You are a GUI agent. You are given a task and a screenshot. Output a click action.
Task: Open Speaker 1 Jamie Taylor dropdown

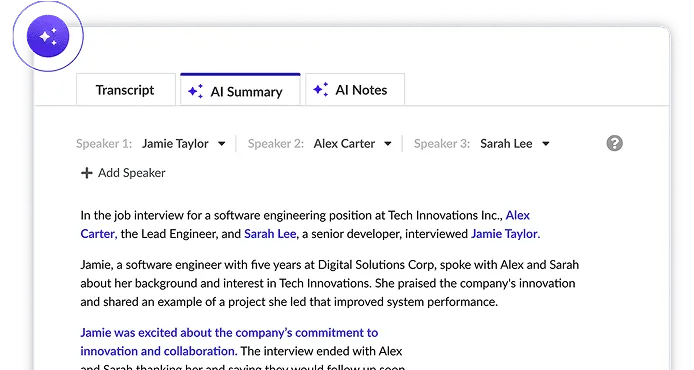tap(184, 144)
